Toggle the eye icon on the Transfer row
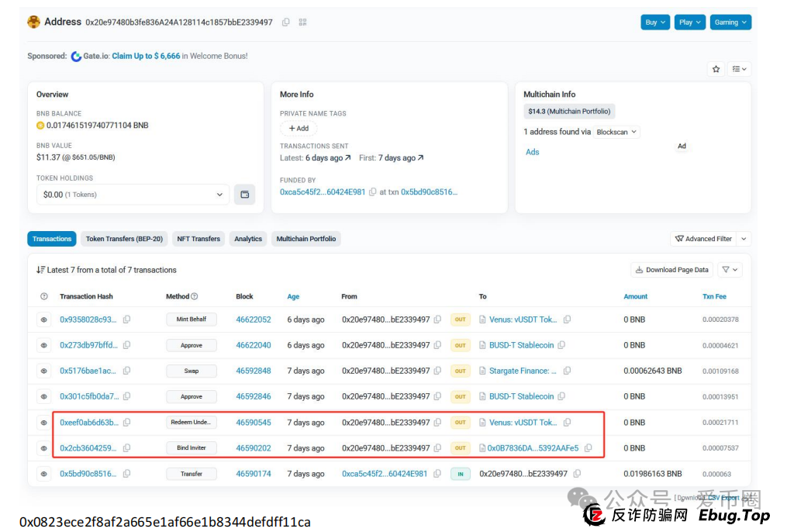The image size is (787, 532). click(44, 473)
